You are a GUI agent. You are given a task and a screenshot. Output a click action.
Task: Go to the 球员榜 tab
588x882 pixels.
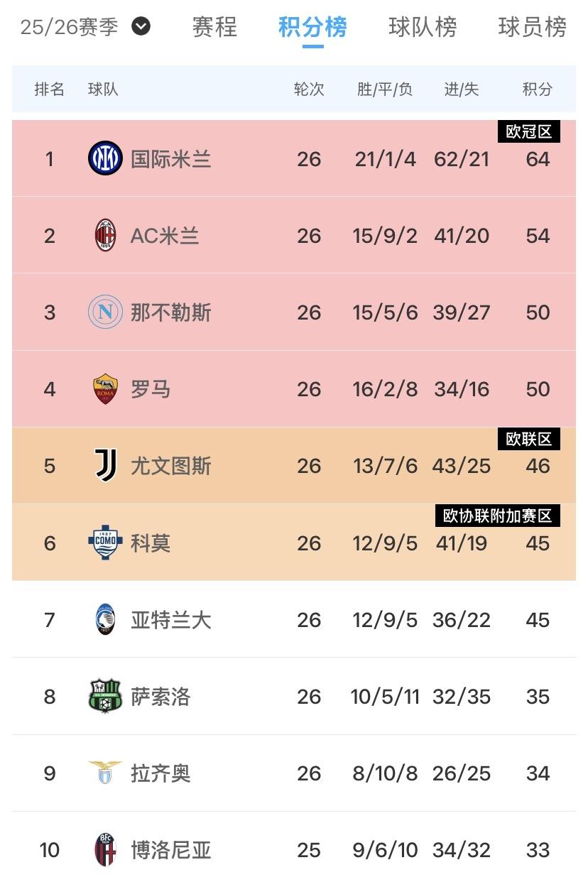pyautogui.click(x=533, y=27)
